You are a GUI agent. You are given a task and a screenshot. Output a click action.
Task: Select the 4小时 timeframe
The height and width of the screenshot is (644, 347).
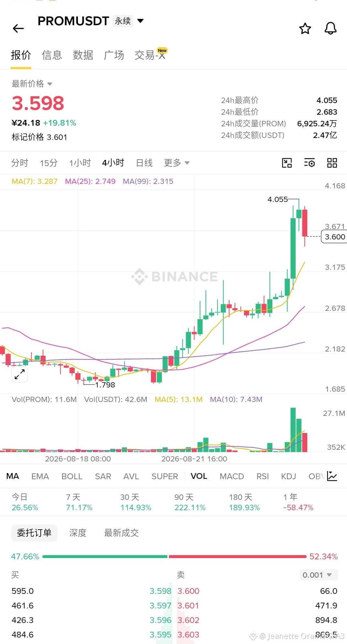point(113,163)
